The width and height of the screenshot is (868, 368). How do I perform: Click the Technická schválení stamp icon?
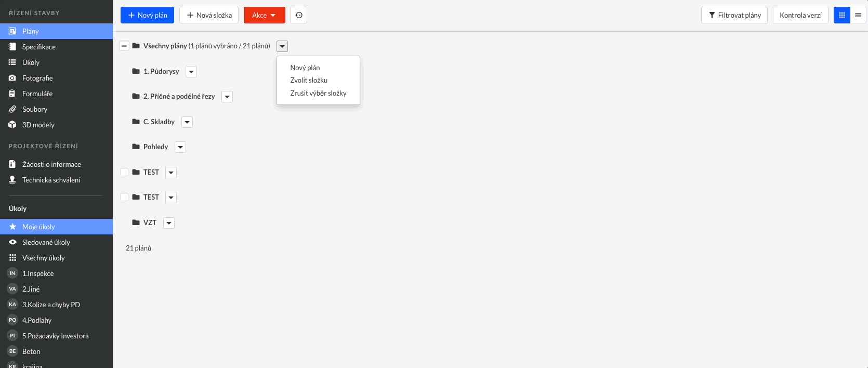[12, 180]
